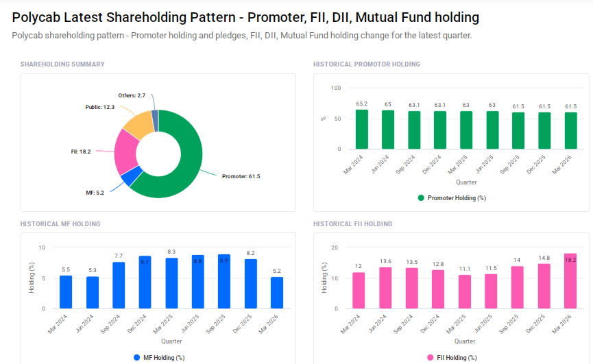
Task: Select the pink FII slice of the donut
Action: click(x=125, y=152)
